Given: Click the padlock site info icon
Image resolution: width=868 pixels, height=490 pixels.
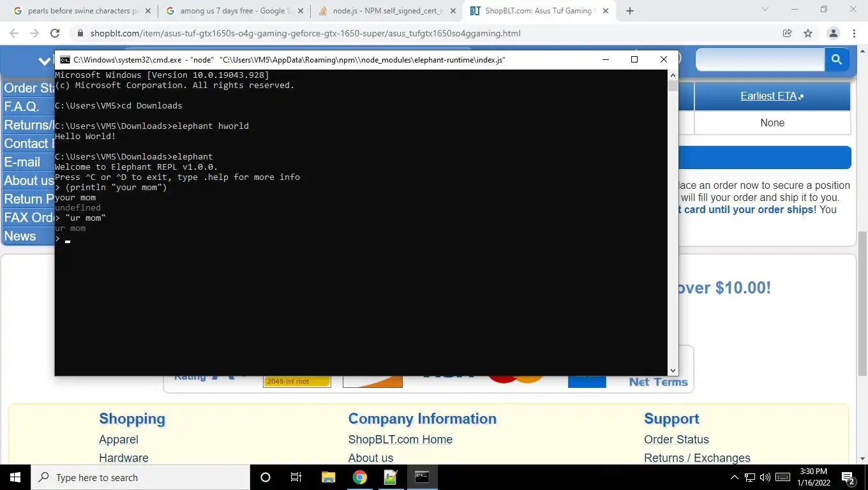Looking at the screenshot, I should tap(80, 33).
